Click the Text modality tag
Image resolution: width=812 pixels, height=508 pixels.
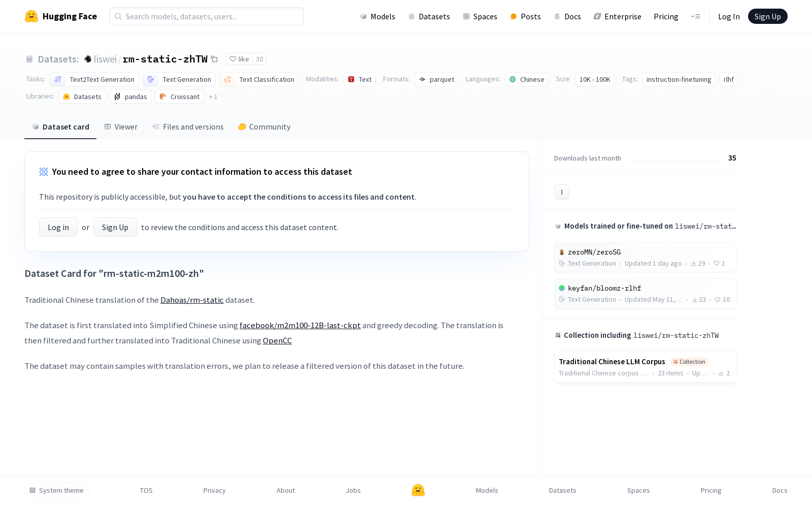pyautogui.click(x=360, y=79)
